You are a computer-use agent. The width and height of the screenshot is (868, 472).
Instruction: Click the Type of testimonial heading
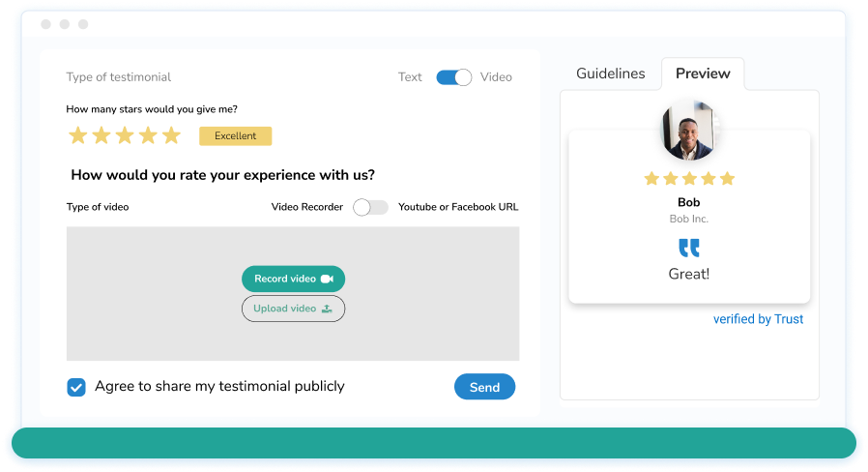click(x=119, y=77)
